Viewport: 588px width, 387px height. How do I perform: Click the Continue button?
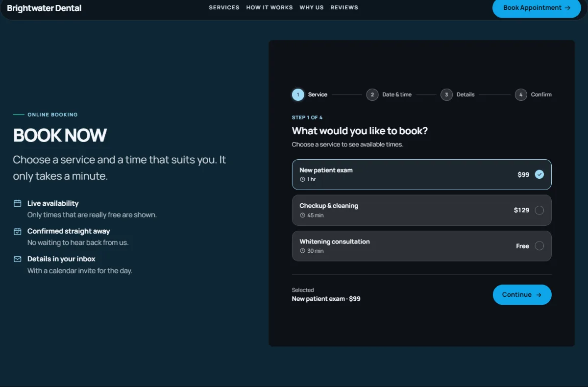[x=522, y=295]
